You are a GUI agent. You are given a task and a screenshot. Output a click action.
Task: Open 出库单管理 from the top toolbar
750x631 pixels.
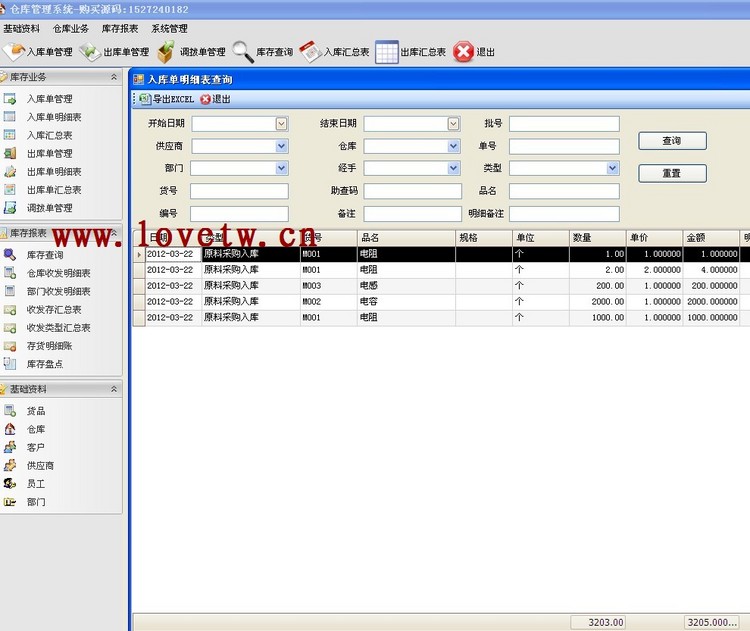coord(90,52)
